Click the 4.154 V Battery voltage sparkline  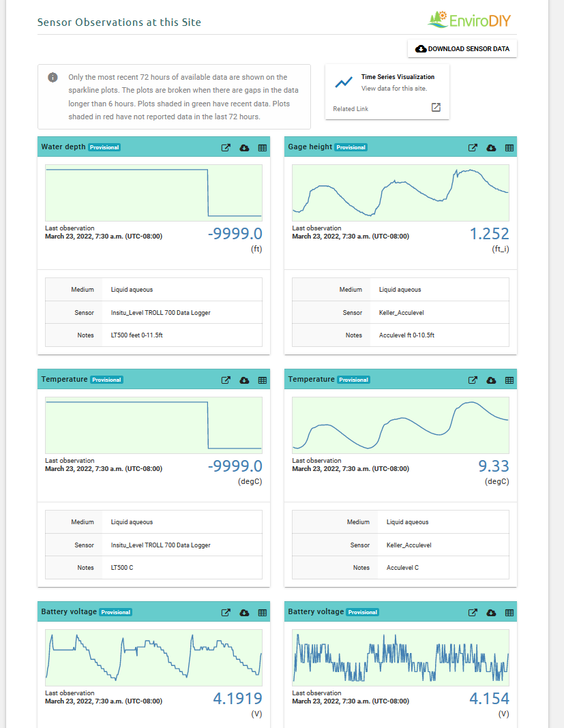[400, 657]
